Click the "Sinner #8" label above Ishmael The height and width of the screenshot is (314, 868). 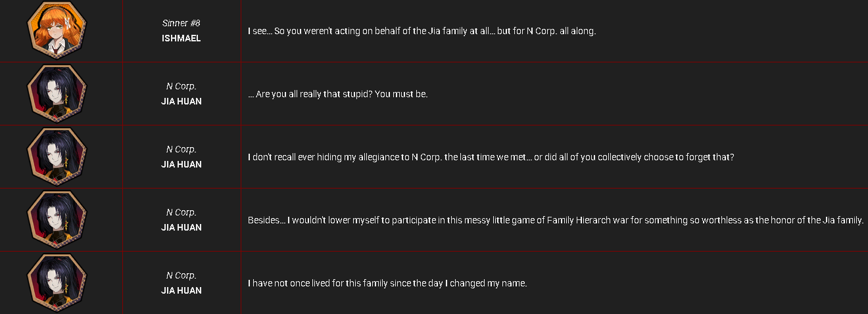[181, 23]
